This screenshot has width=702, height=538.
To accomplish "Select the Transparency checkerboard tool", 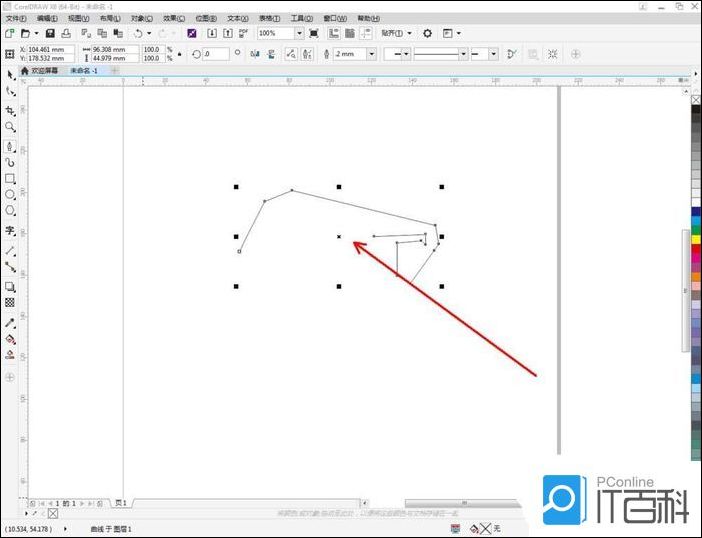I will coord(10,303).
